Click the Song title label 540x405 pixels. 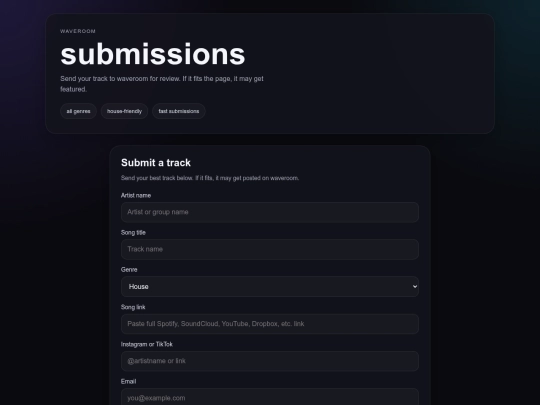click(133, 232)
